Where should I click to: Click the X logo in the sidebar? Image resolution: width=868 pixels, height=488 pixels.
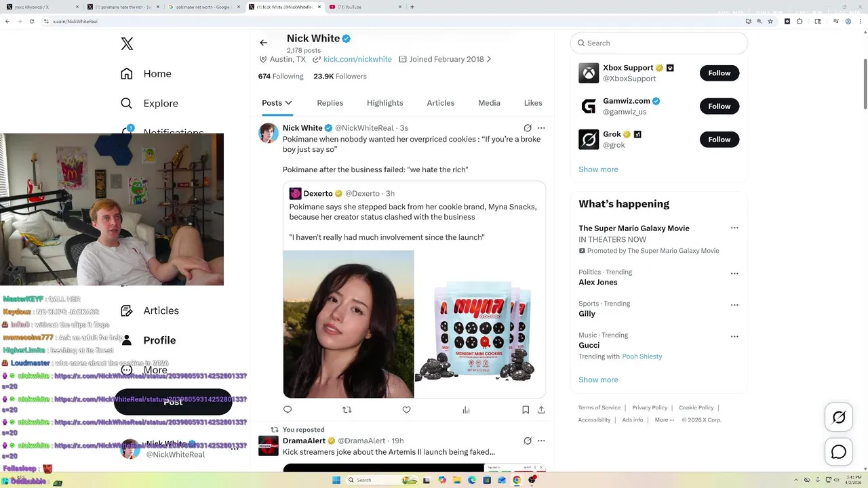(x=127, y=44)
